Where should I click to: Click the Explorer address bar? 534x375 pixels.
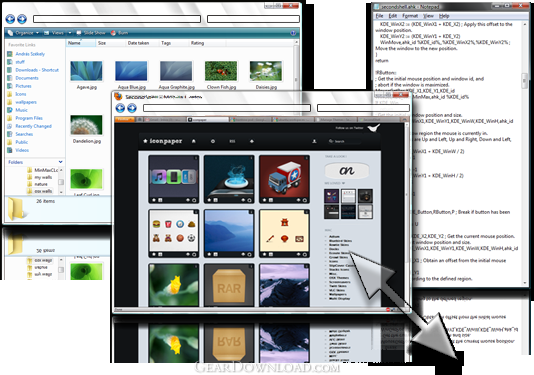117,19
